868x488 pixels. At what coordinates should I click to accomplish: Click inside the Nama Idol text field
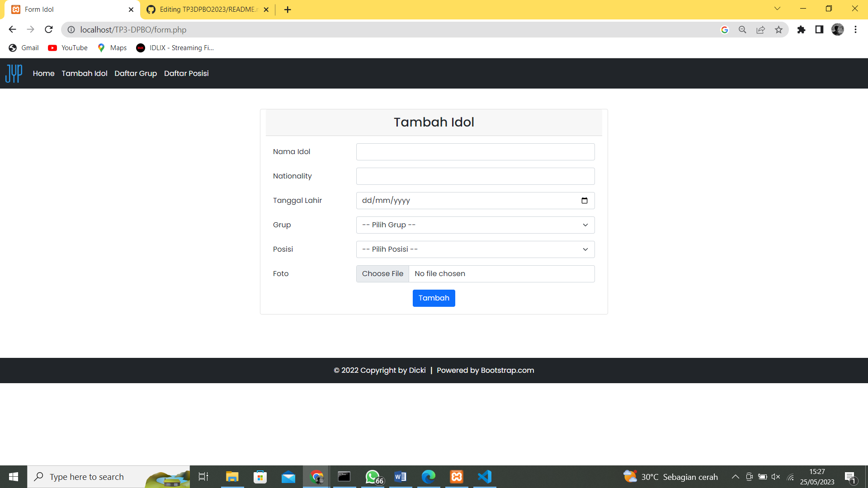click(475, 151)
